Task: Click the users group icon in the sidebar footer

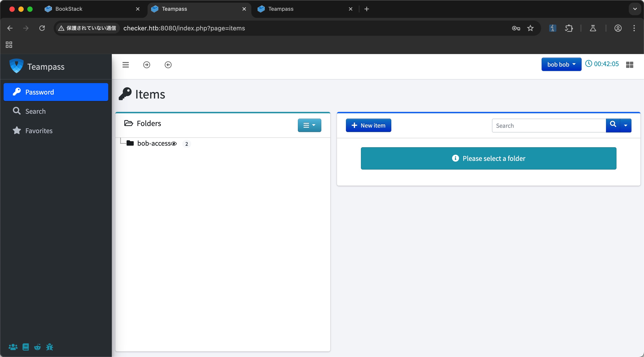Action: [13, 347]
